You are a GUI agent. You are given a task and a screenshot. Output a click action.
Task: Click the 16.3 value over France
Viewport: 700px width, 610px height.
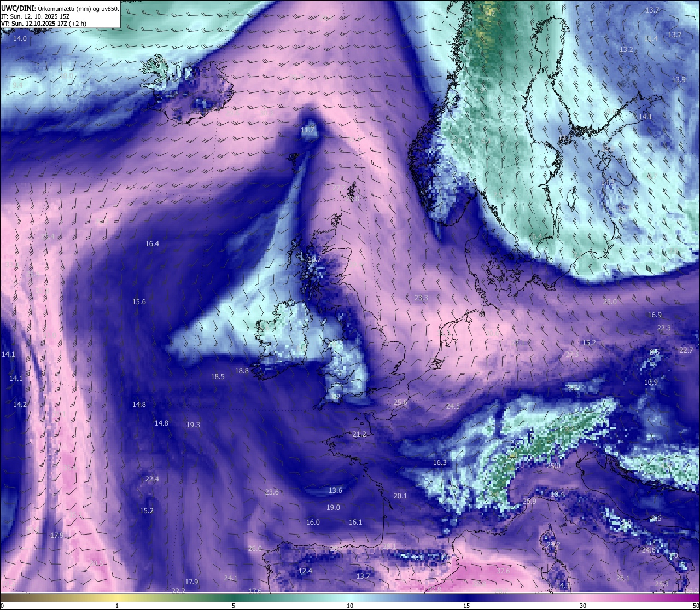(440, 463)
